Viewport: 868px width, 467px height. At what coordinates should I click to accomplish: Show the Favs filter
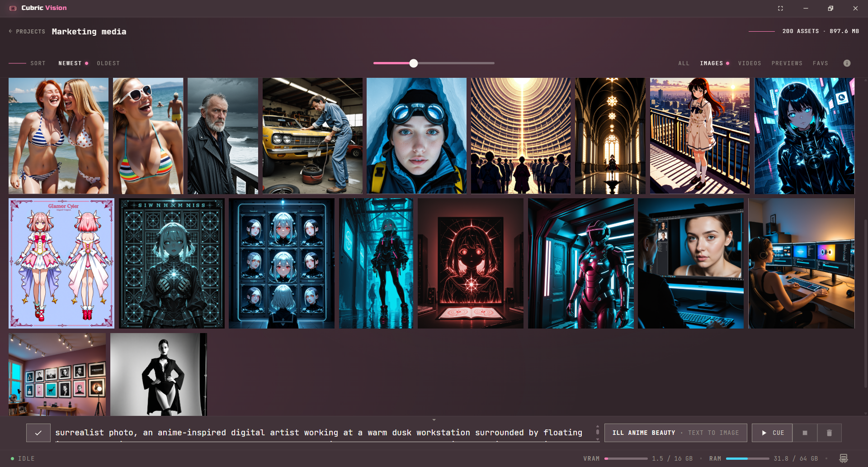pyautogui.click(x=821, y=63)
